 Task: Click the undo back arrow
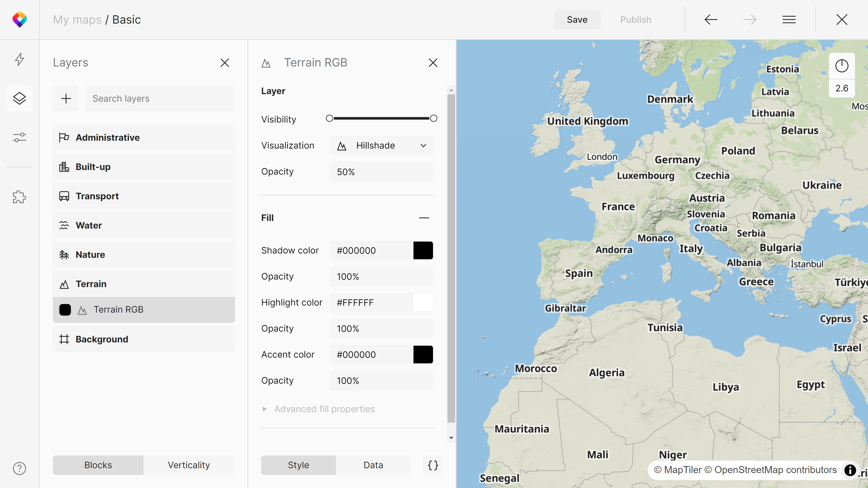coord(711,20)
